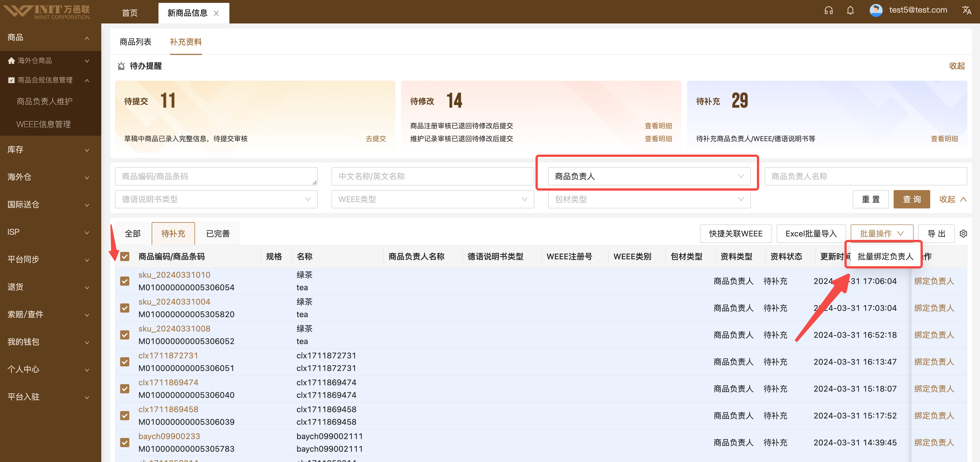Switch to the 首页 tab
This screenshot has width=980, height=462.
(130, 13)
